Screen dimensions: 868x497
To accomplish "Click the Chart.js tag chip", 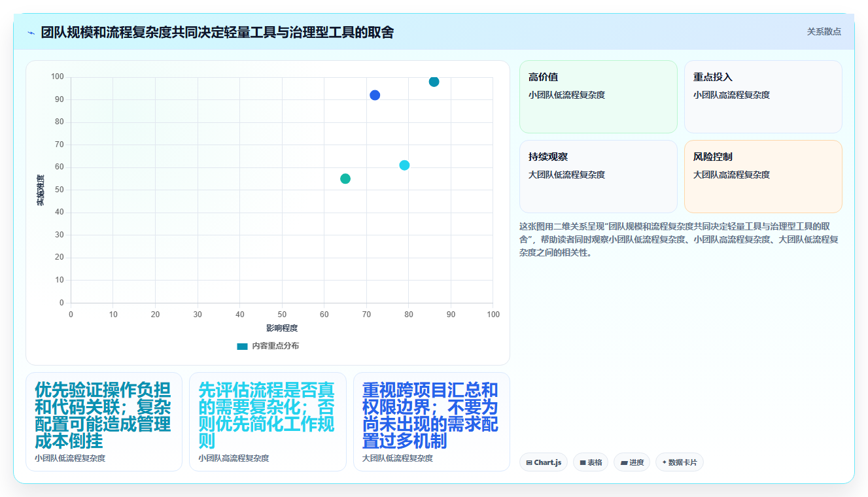I will pos(544,462).
